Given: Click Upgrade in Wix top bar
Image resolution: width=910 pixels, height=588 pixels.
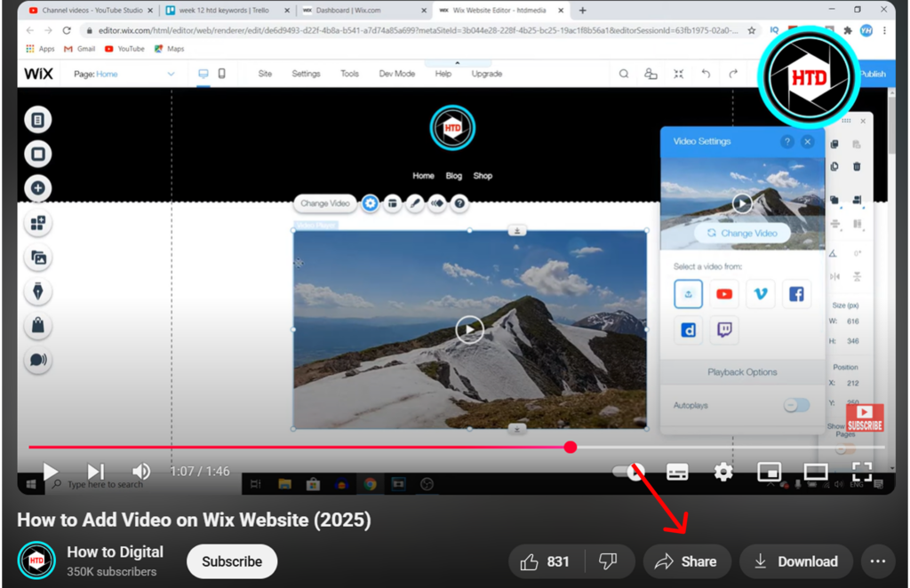Looking at the screenshot, I should [x=487, y=74].
